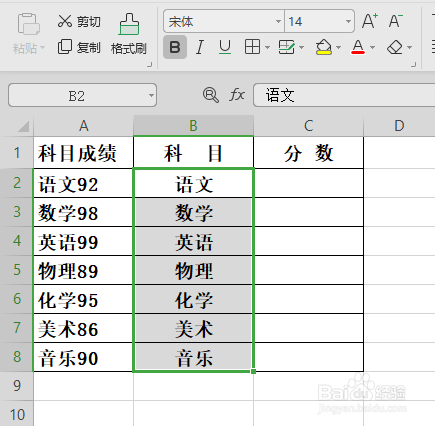Click cell 语文92
Screen dimensions: 435x426
(x=83, y=183)
